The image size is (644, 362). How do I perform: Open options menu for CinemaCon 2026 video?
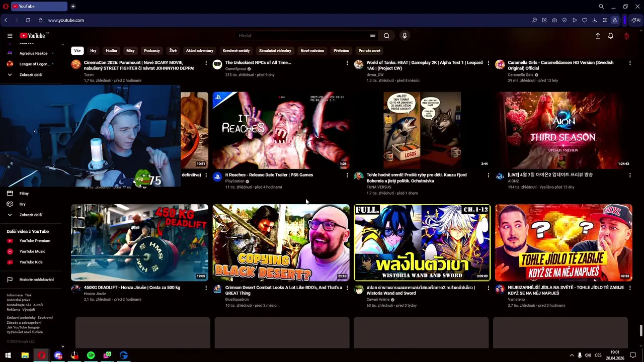(x=206, y=63)
